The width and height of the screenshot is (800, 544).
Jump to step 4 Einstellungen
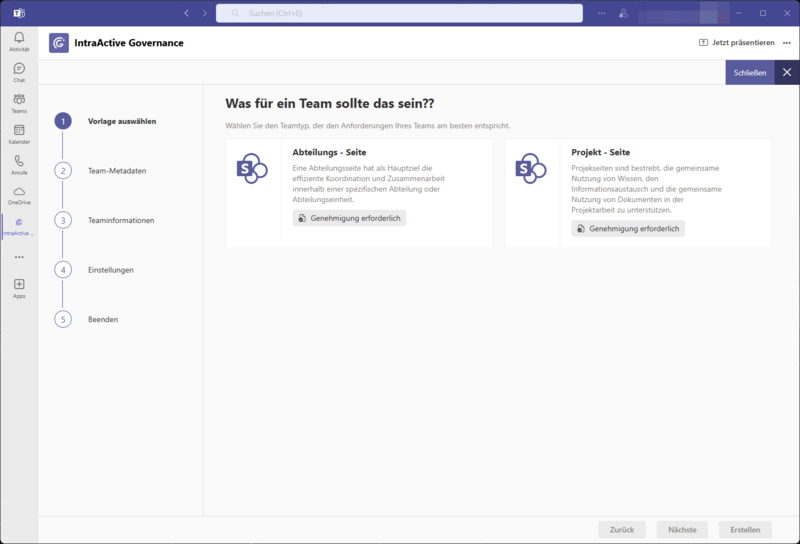point(63,270)
